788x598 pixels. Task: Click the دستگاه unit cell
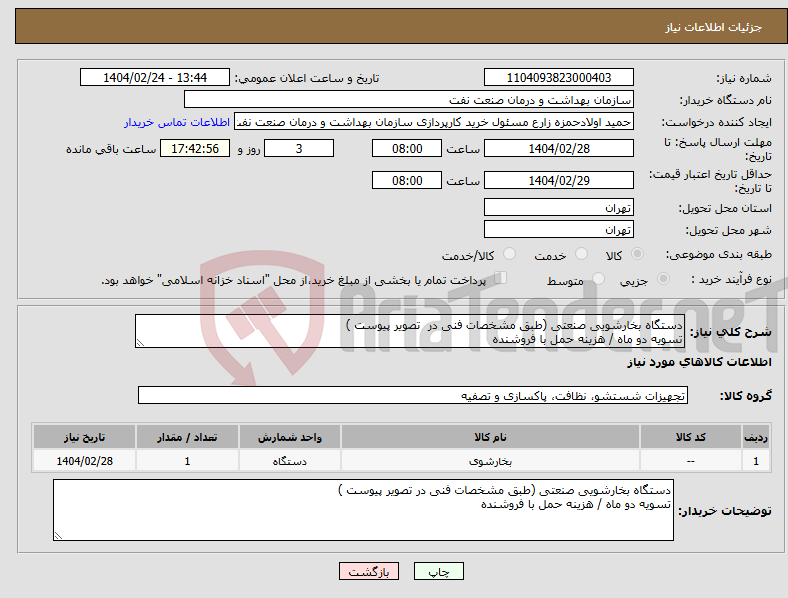coord(290,461)
